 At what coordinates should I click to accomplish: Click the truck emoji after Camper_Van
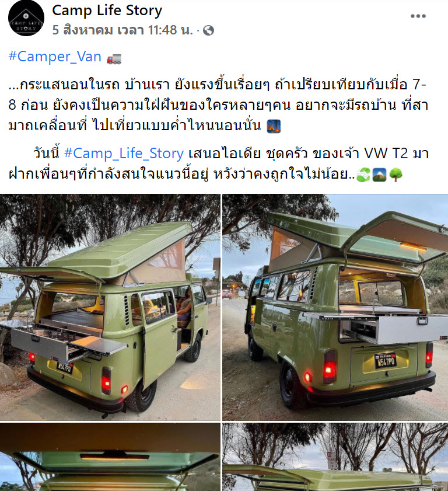(114, 58)
